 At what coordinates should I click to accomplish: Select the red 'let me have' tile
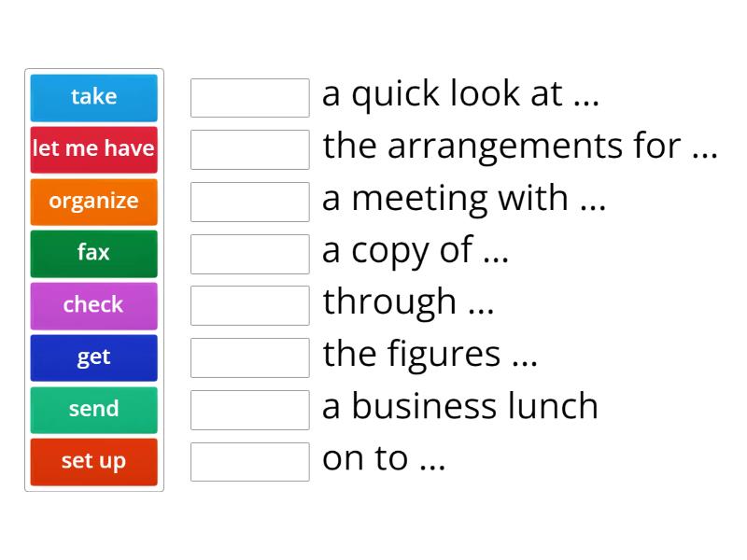[93, 148]
